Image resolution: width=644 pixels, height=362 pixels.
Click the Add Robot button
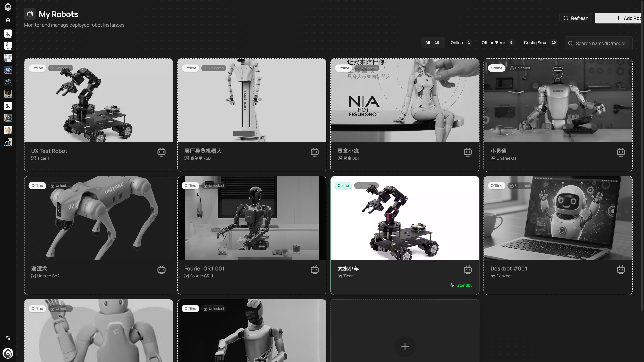[620, 18]
